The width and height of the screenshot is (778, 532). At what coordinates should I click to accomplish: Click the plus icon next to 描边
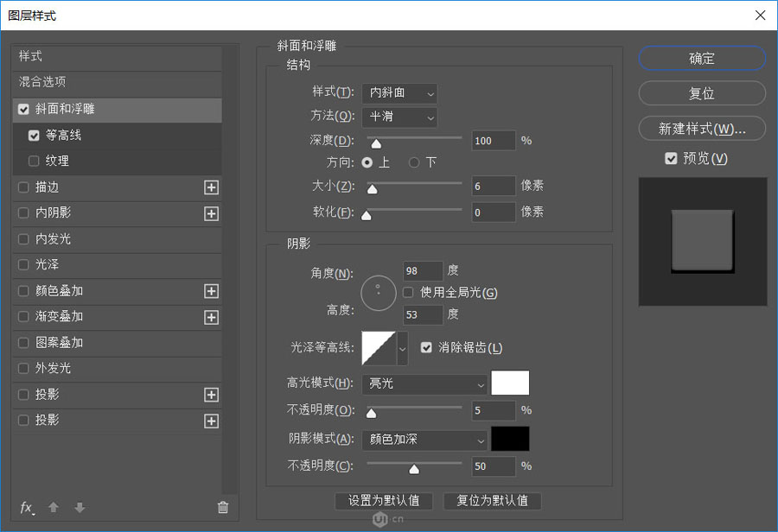(x=211, y=187)
